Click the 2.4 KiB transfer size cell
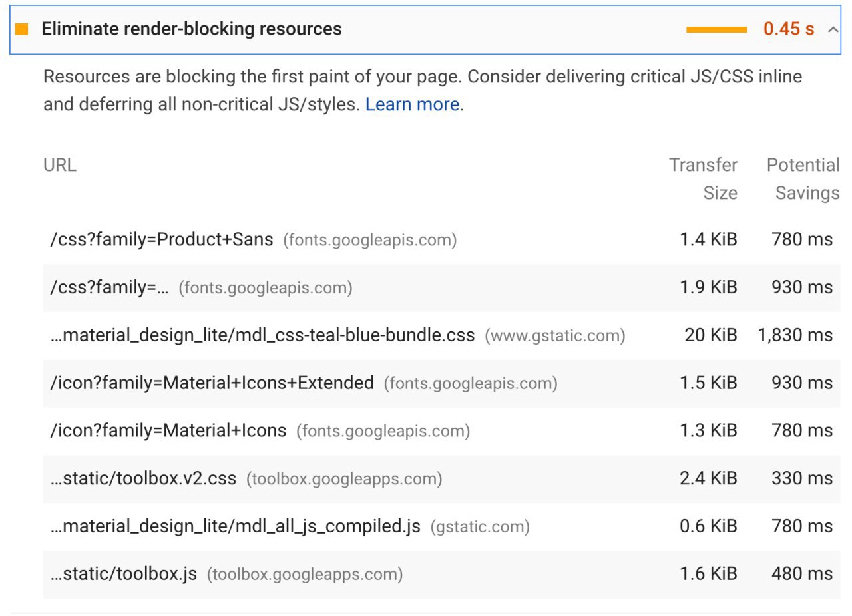This screenshot has width=852, height=616. pos(708,479)
